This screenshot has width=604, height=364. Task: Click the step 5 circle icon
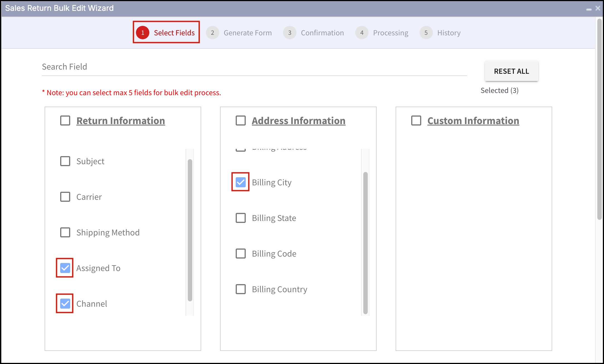(x=426, y=33)
